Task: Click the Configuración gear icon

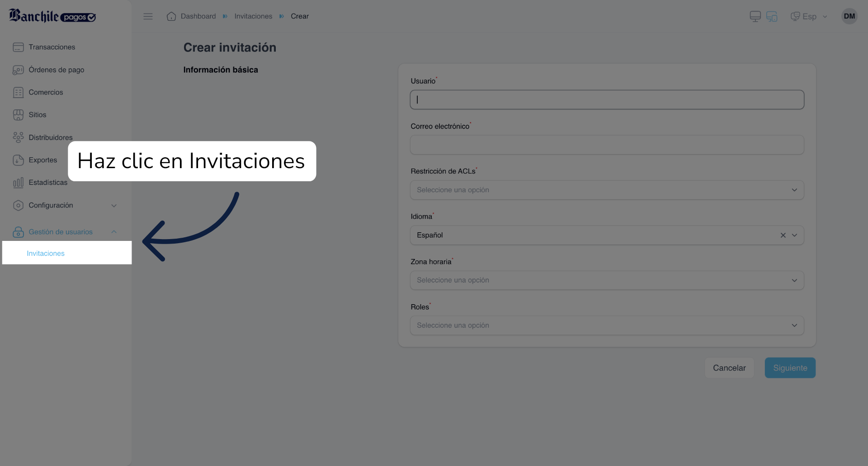Action: [18, 205]
